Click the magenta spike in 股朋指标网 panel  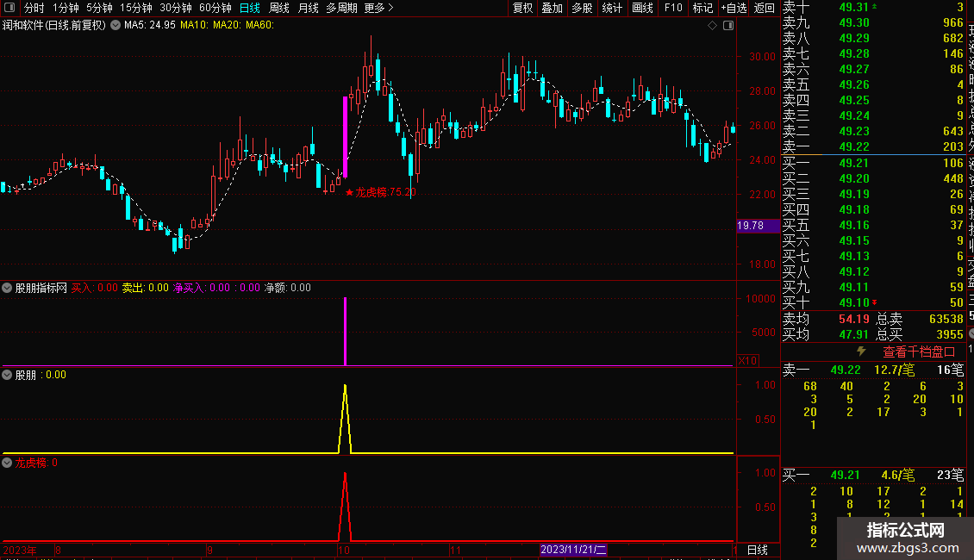346,331
